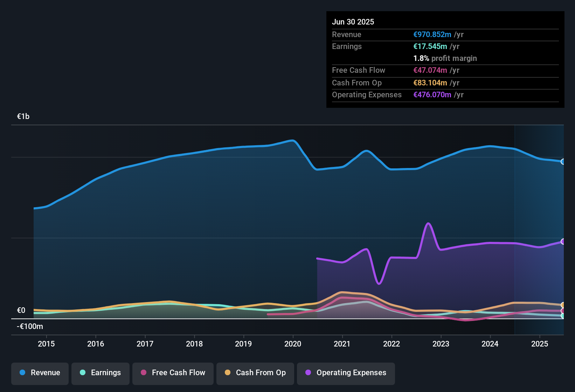Click the Revenue endpoint circle at chart's right edge
575x392 pixels.
pos(563,162)
